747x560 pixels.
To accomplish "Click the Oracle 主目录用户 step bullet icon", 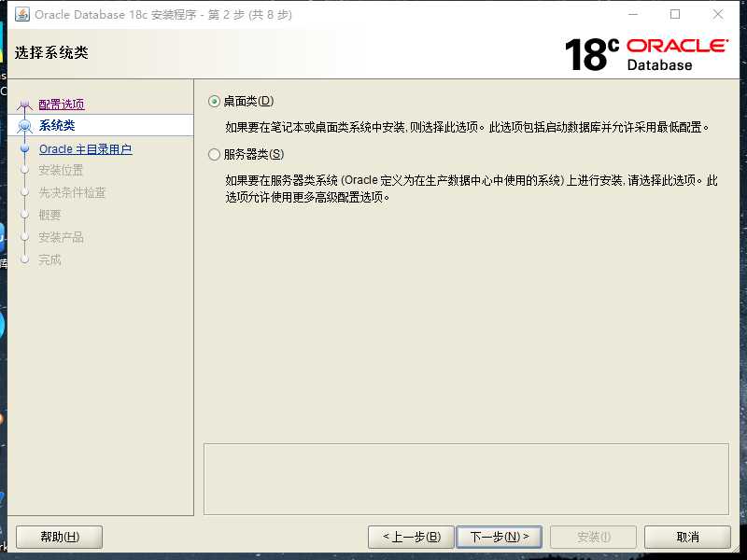I will pos(25,149).
